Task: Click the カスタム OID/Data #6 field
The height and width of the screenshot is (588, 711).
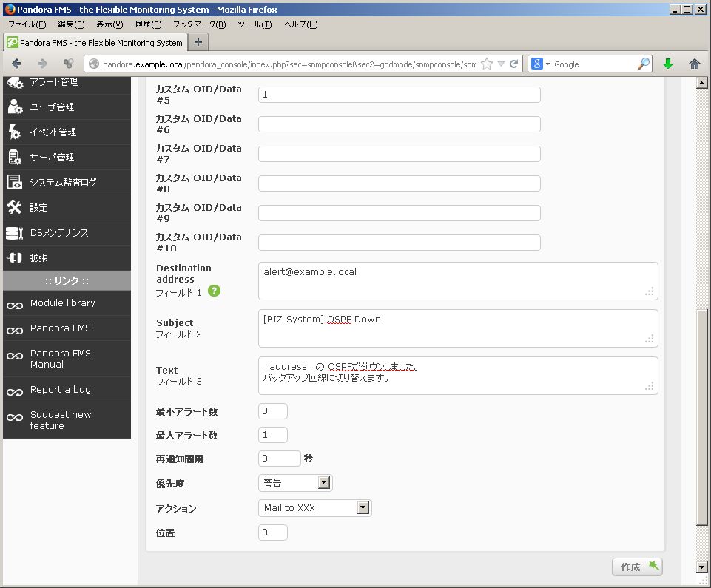Action: [x=399, y=124]
